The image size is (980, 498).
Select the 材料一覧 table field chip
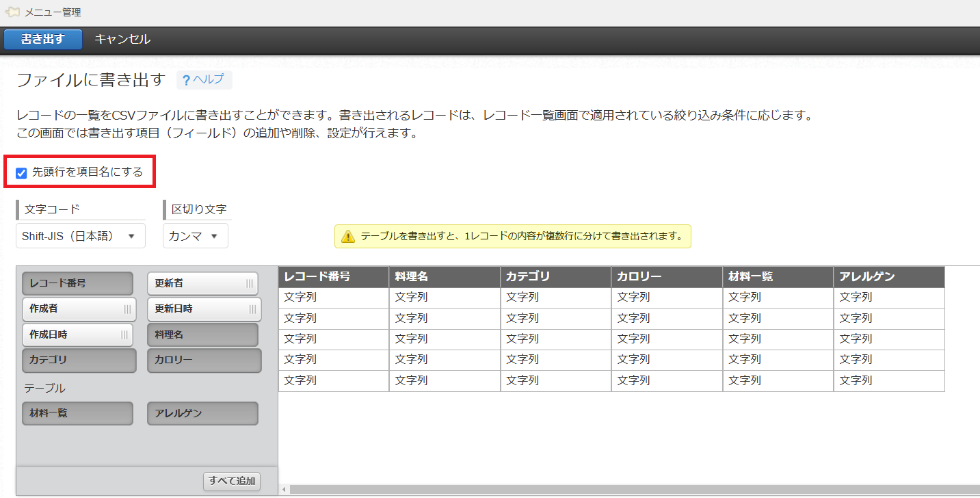[77, 413]
